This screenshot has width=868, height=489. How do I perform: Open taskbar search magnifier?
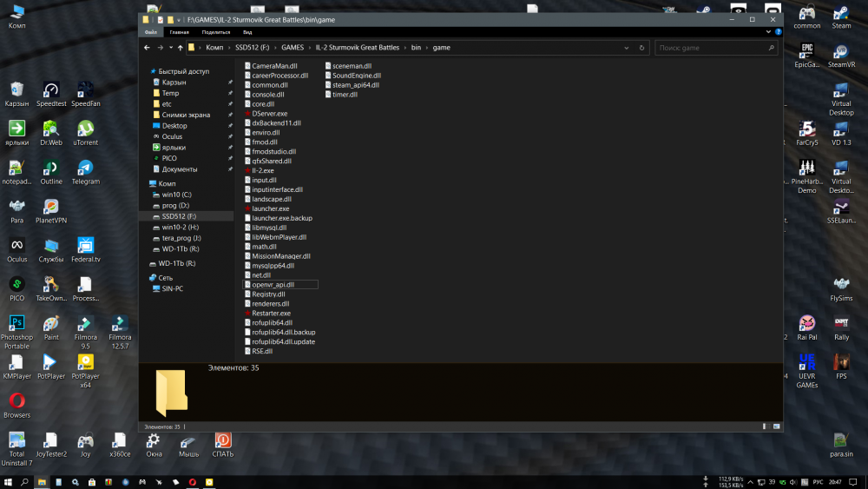pyautogui.click(x=24, y=482)
